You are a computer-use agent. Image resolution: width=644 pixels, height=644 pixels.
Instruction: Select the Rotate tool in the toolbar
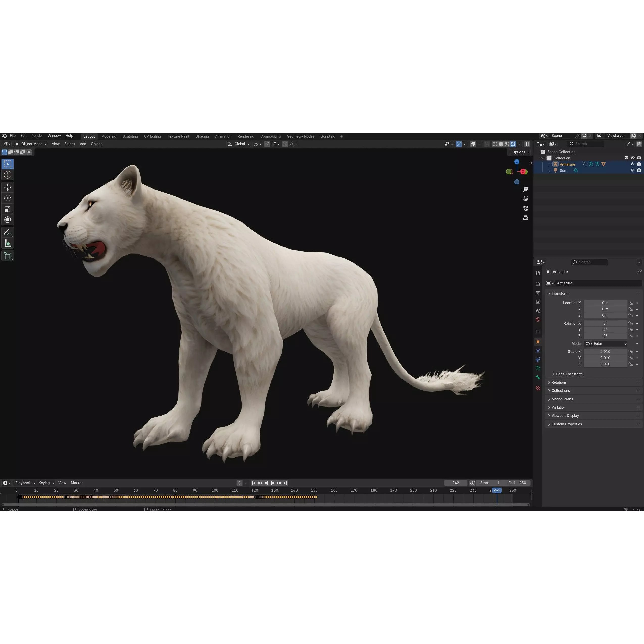(x=7, y=198)
